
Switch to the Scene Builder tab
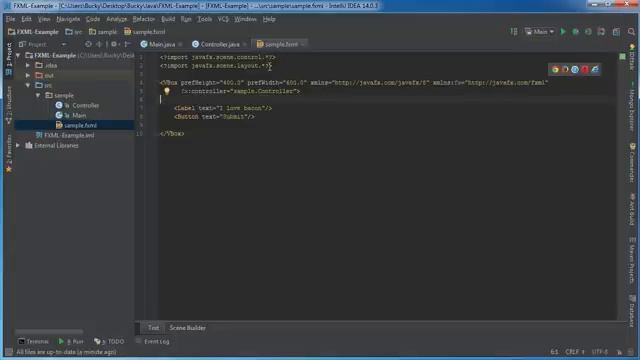pos(187,328)
